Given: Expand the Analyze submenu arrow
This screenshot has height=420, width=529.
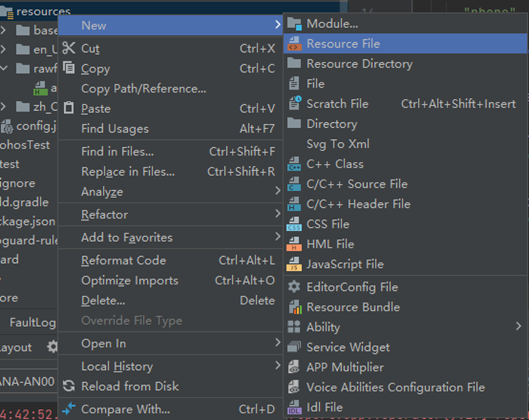Looking at the screenshot, I should click(x=278, y=191).
